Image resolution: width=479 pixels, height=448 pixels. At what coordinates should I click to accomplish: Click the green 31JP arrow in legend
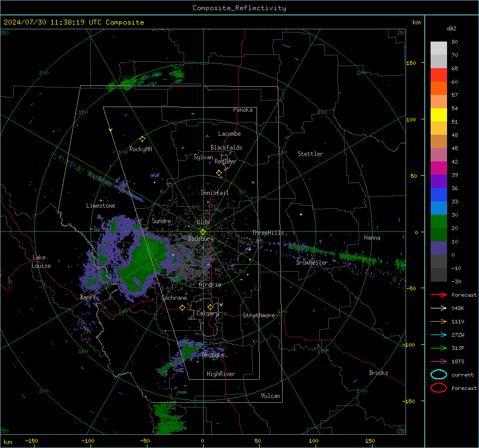(x=439, y=348)
